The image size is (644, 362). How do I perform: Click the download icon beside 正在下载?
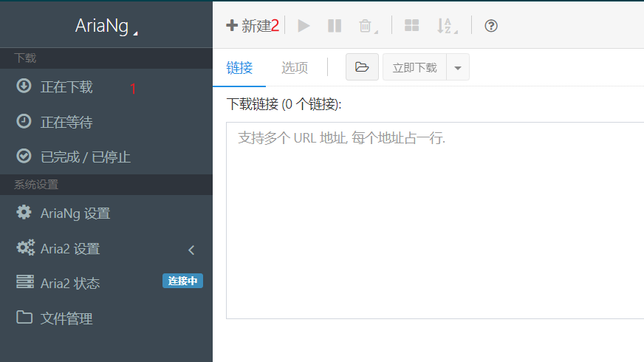click(24, 86)
